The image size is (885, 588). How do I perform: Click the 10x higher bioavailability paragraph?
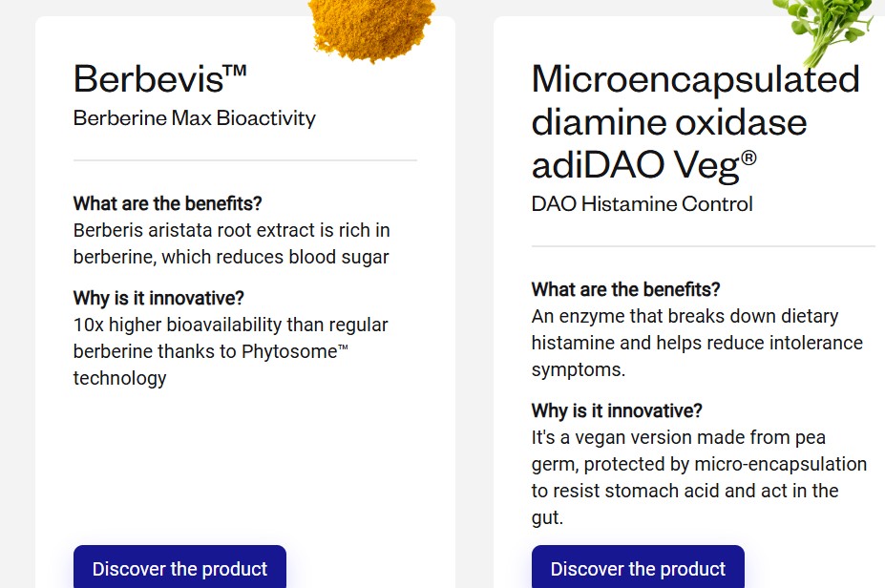[x=229, y=351]
